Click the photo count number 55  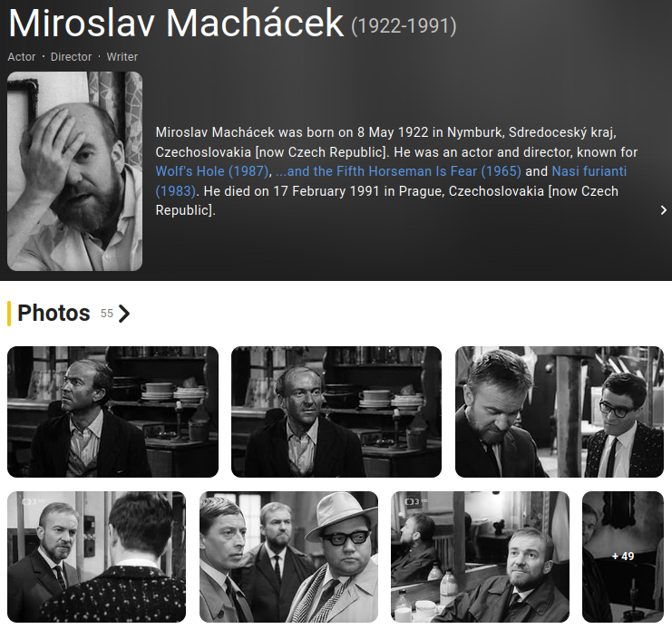[x=107, y=314]
